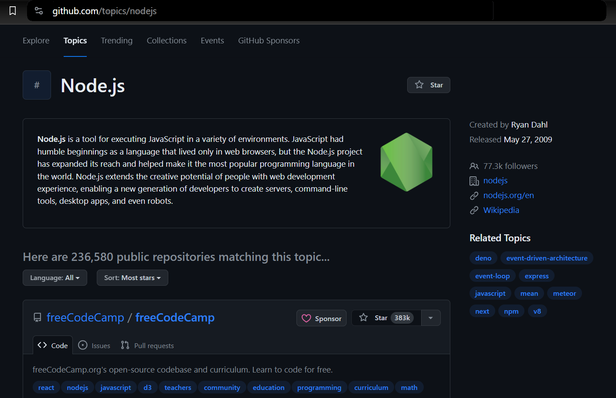The image size is (616, 398).
Task: Open the teachers topic tag
Action: 178,387
